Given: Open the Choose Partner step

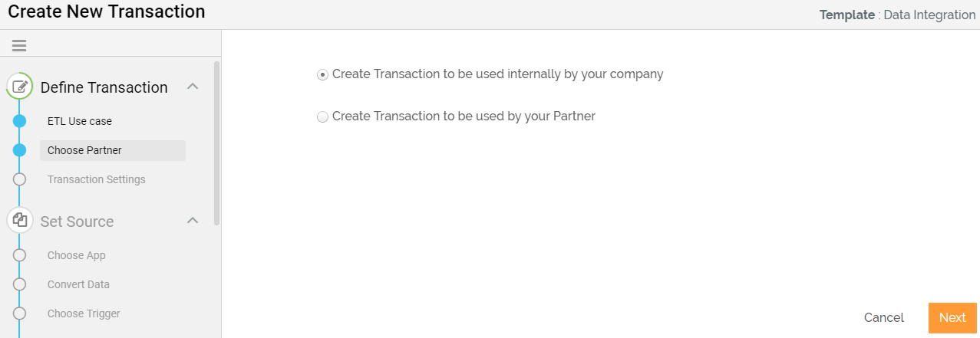Looking at the screenshot, I should coord(113,150).
